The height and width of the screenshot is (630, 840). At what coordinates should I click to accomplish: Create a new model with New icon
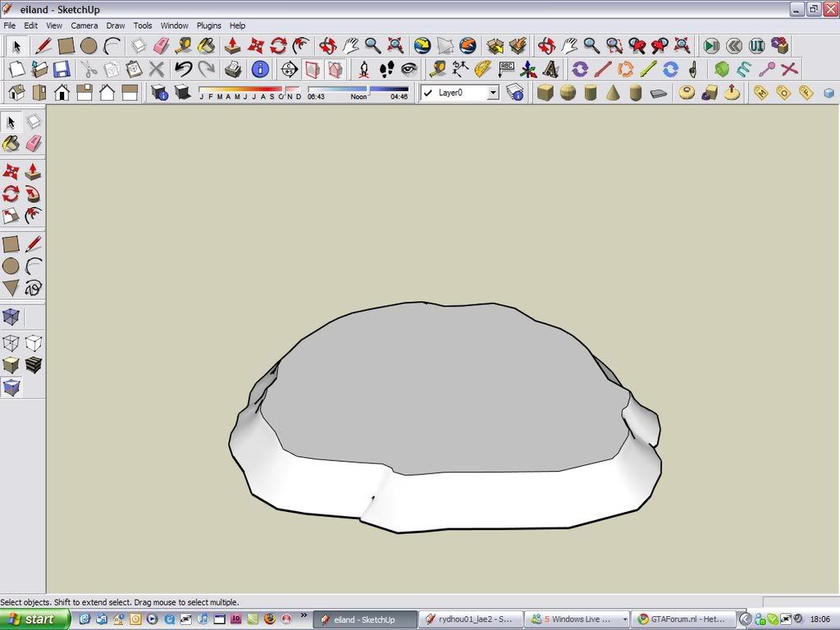click(x=16, y=69)
